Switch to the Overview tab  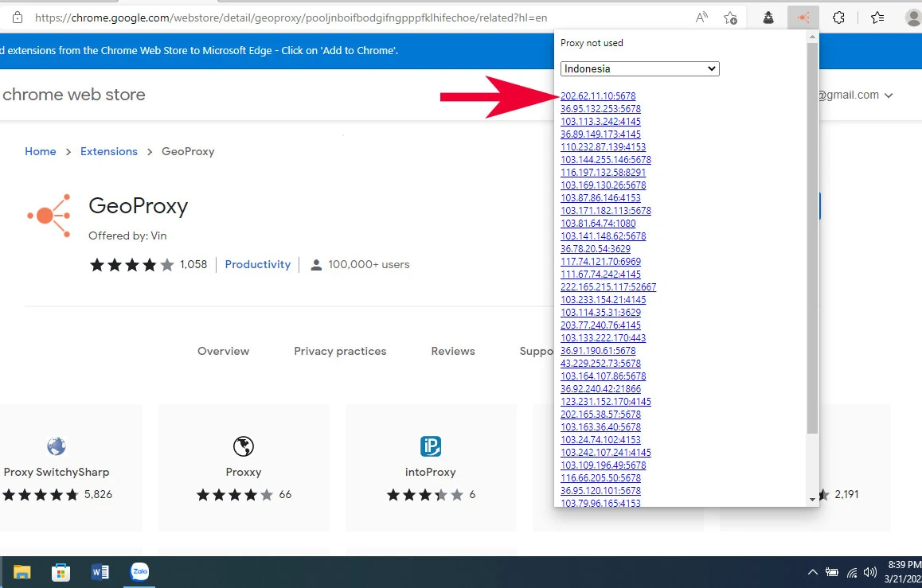[x=223, y=351]
